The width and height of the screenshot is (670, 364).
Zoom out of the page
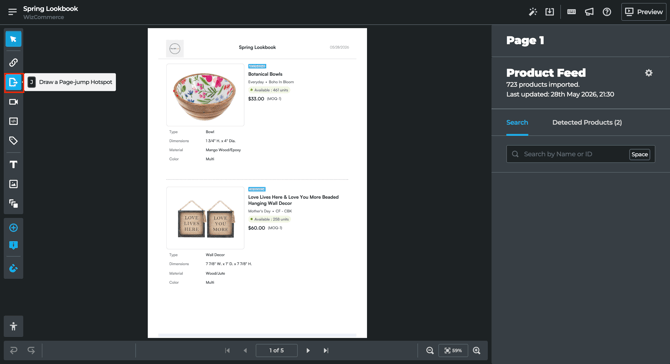tap(430, 351)
